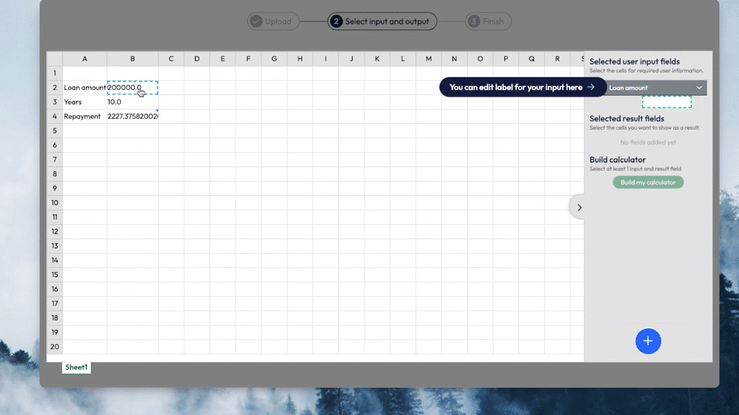Select column B header
This screenshot has width=739, height=415.
tap(132, 59)
